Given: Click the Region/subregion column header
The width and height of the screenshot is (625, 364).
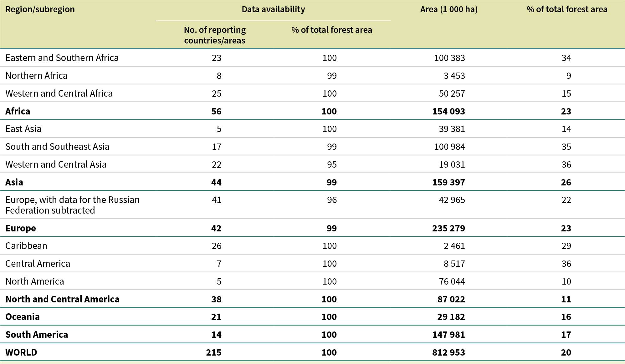Looking at the screenshot, I should click(x=40, y=9).
